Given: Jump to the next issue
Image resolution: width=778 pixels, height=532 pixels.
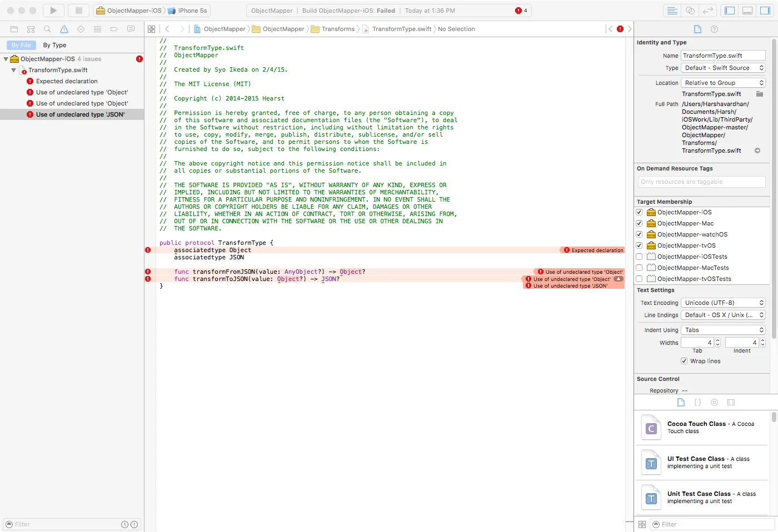Looking at the screenshot, I should click(630, 29).
